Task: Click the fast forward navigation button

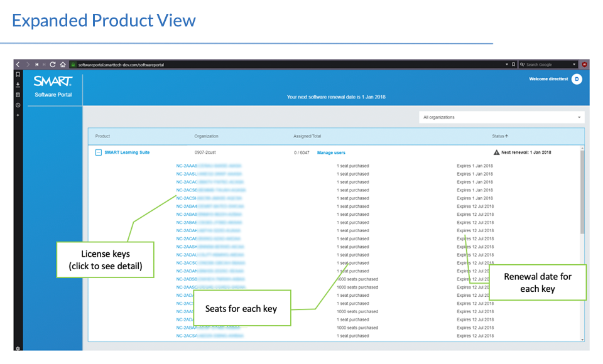Action: pyautogui.click(x=44, y=65)
